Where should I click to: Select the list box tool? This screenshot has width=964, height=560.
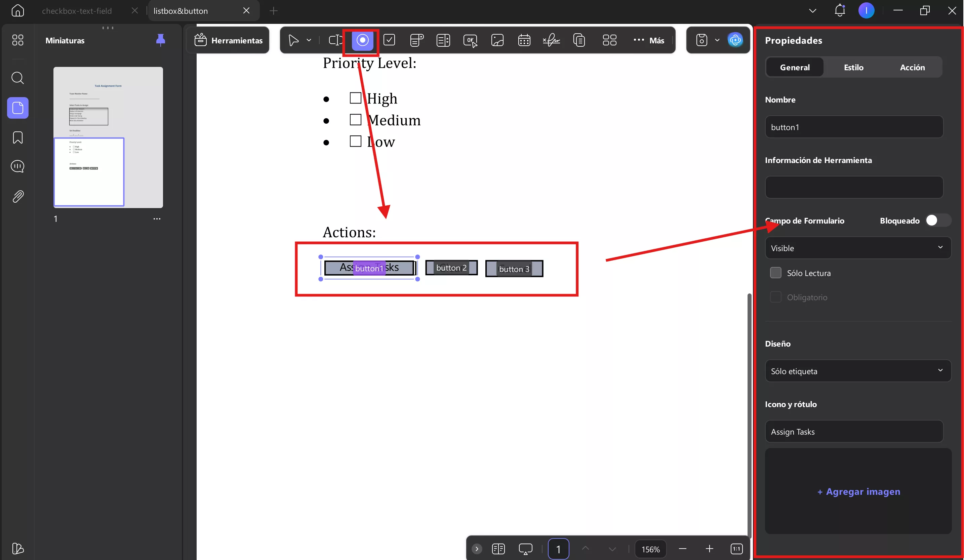pos(443,40)
